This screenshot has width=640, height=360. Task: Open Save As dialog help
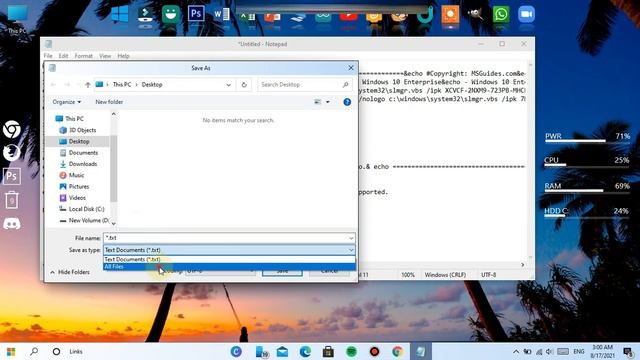pos(347,102)
